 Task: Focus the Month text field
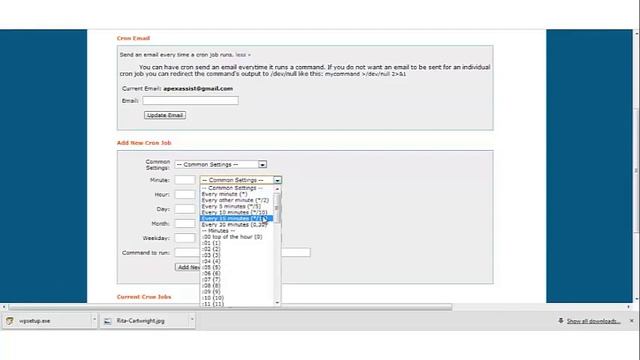click(x=185, y=224)
